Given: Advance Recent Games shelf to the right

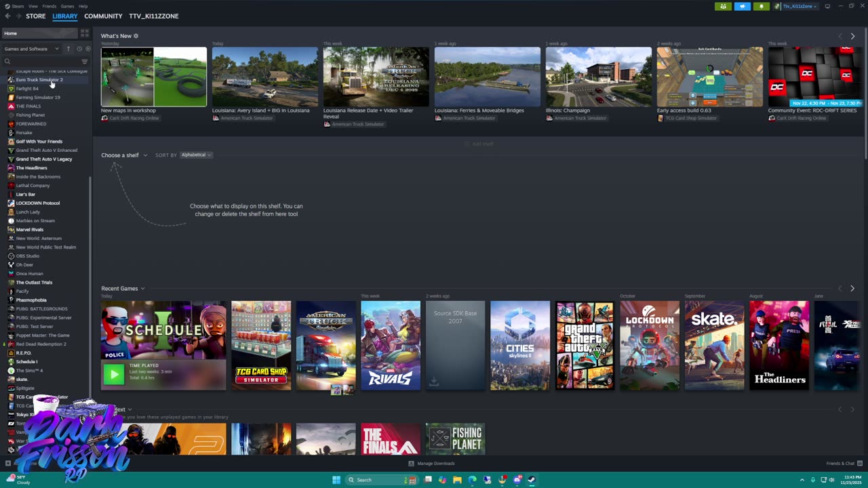Looking at the screenshot, I should (x=852, y=289).
